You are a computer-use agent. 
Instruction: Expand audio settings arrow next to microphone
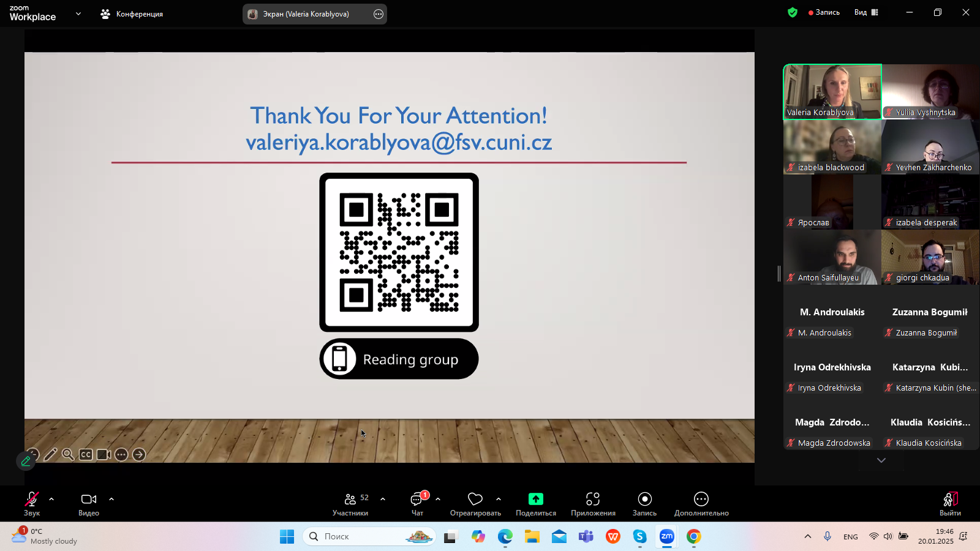[51, 499]
